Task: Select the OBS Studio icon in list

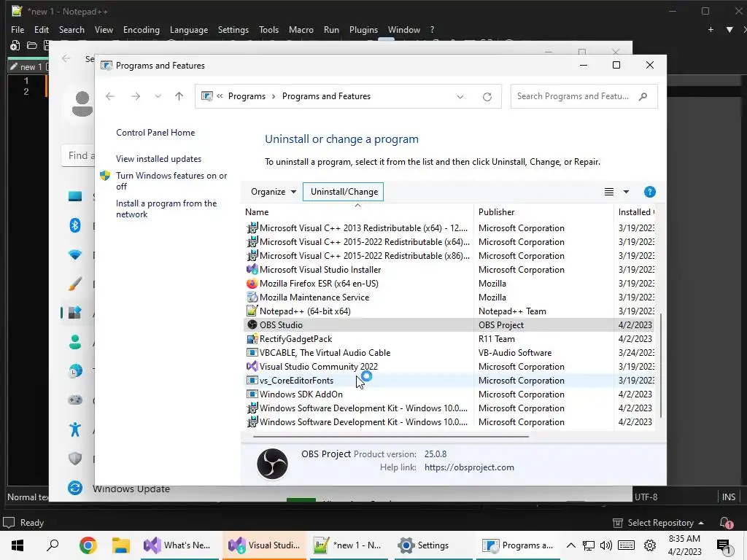Action: click(x=252, y=324)
